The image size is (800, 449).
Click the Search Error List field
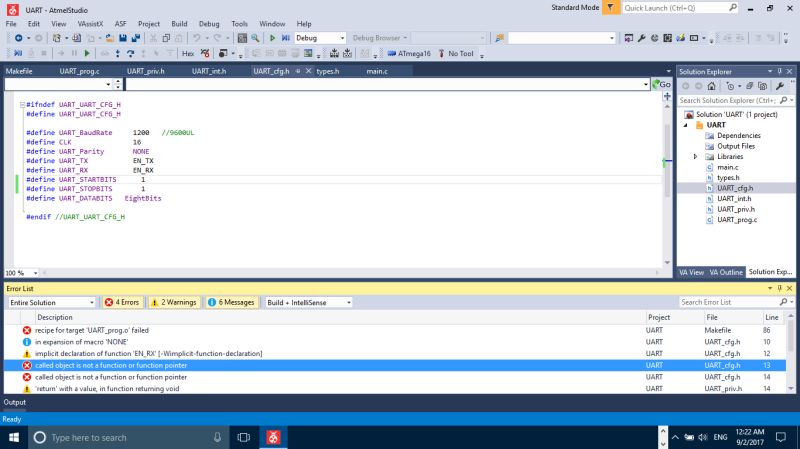tap(729, 303)
